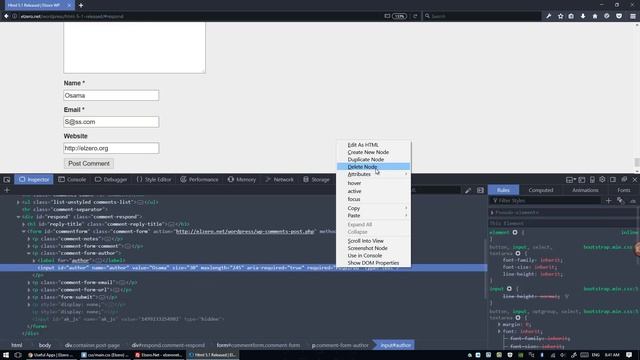
Task: Click the Post Comment button
Action: coord(89,163)
